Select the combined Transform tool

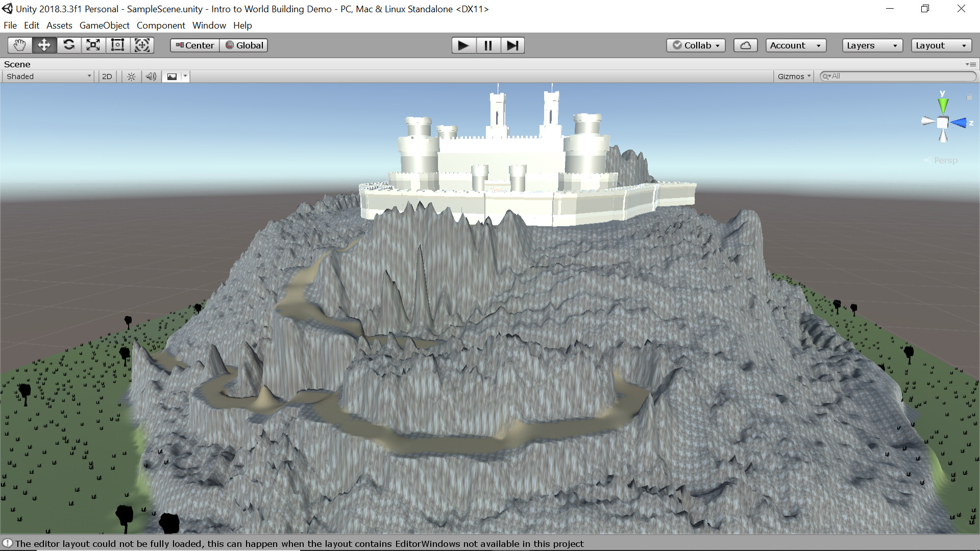tap(142, 45)
